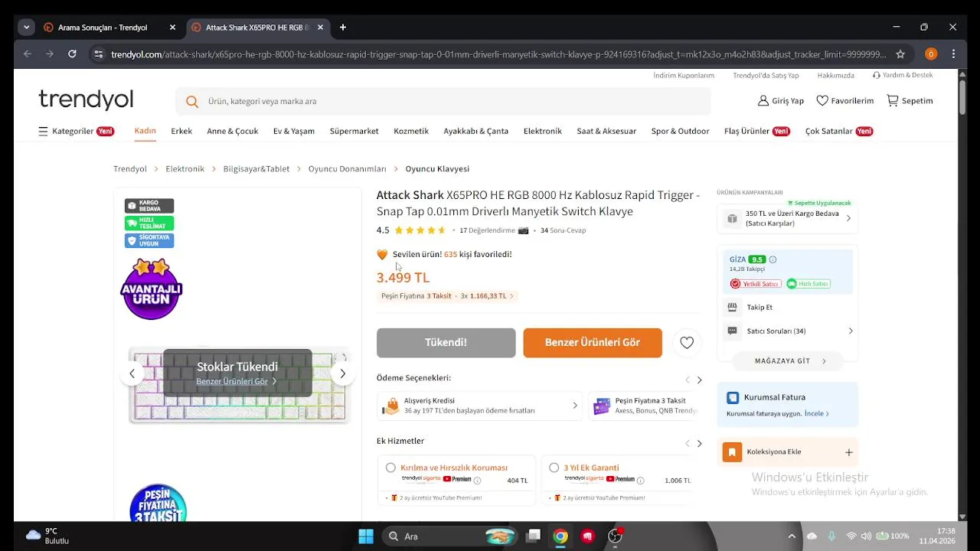Click the GİZA seller name
The height and width of the screenshot is (551, 980).
737,259
